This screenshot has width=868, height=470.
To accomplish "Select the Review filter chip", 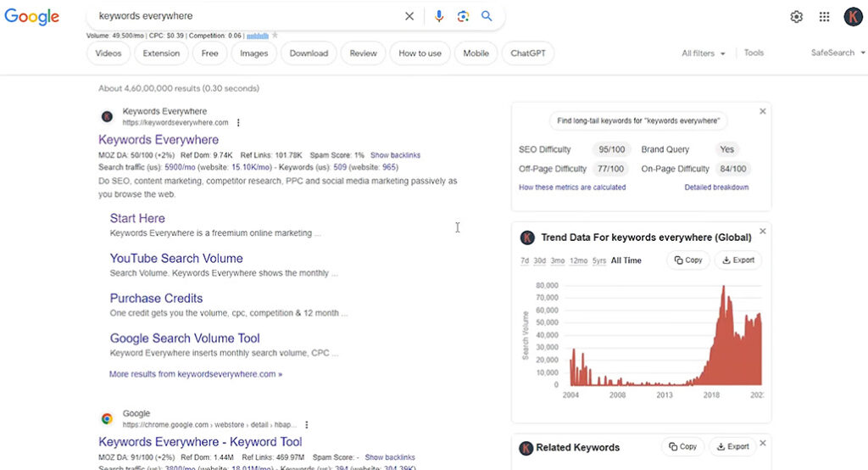I will 363,53.
